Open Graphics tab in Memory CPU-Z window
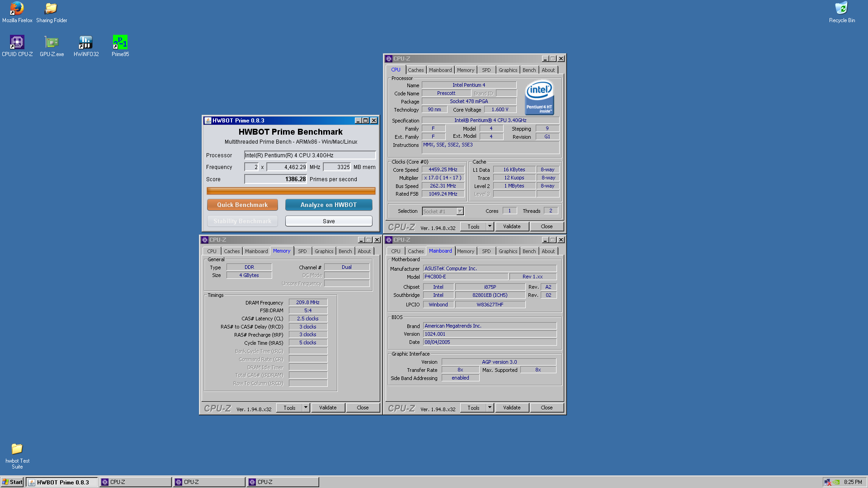Image resolution: width=868 pixels, height=488 pixels. 324,251
